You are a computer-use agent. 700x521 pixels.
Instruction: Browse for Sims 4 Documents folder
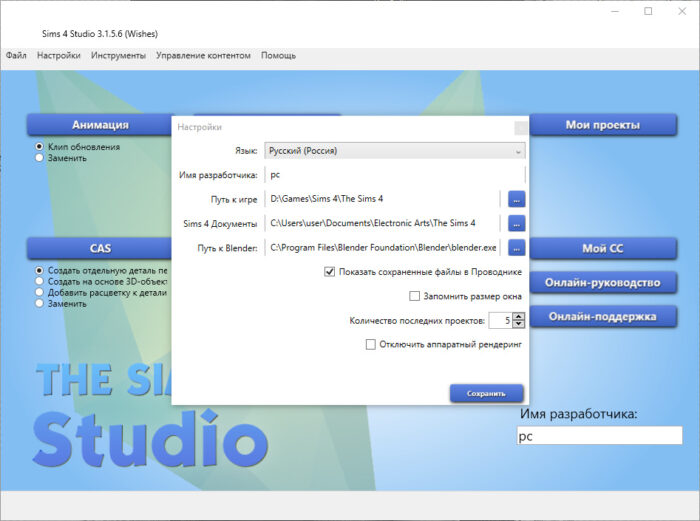click(517, 223)
